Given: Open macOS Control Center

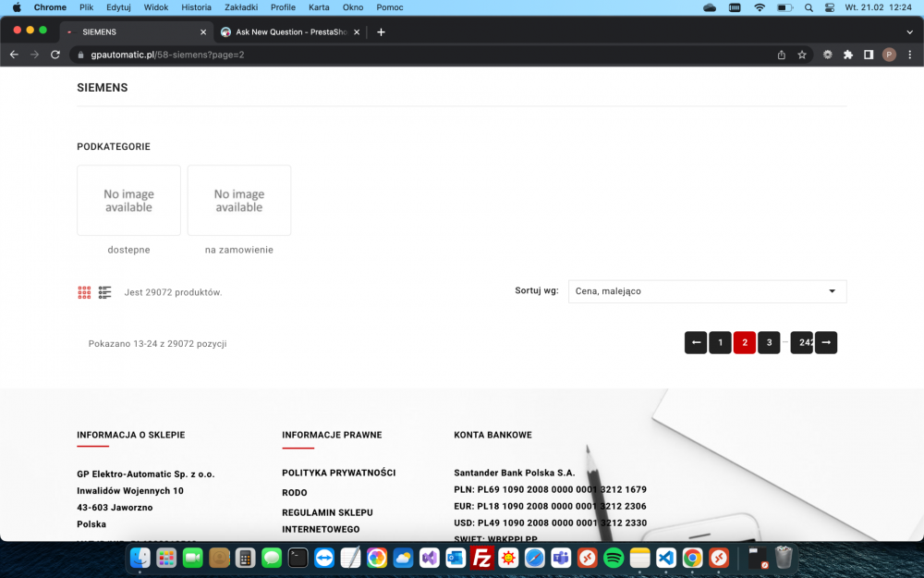Looking at the screenshot, I should 829,7.
